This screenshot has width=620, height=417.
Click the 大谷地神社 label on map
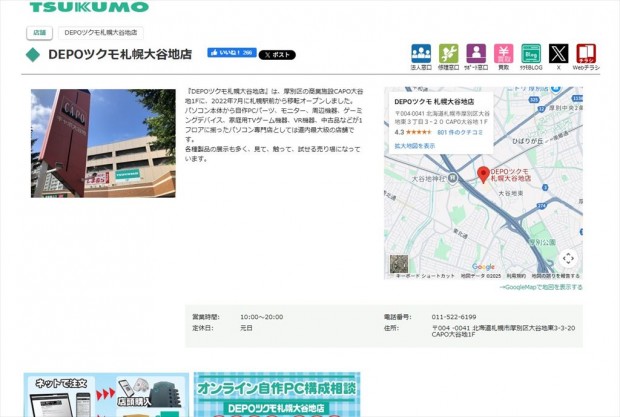[x=429, y=179]
